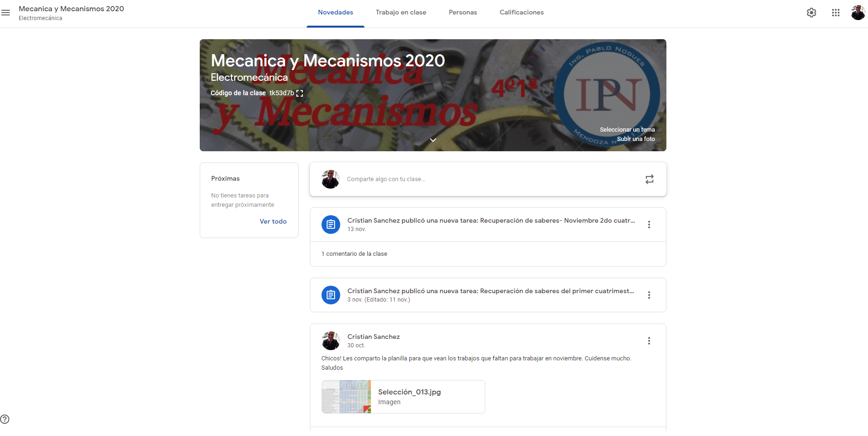Viewport: 868px width, 436px height.
Task: Open Recuperación de saberes del primer cuatrimestre post
Action: (x=490, y=291)
